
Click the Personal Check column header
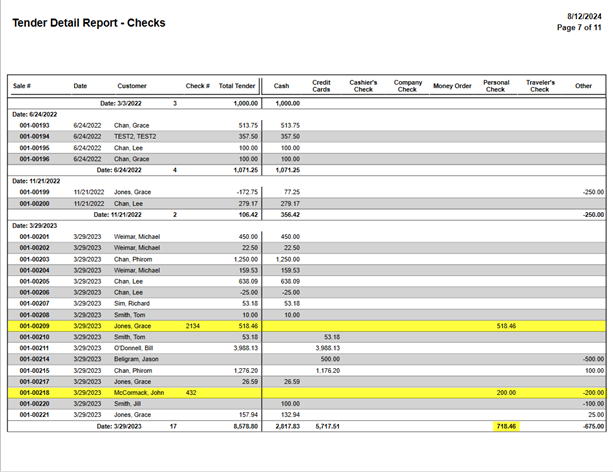496,86
